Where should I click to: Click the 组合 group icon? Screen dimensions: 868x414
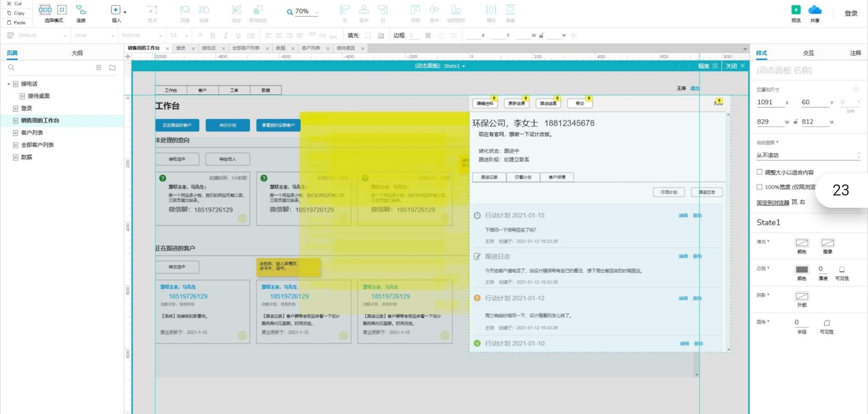click(x=236, y=10)
